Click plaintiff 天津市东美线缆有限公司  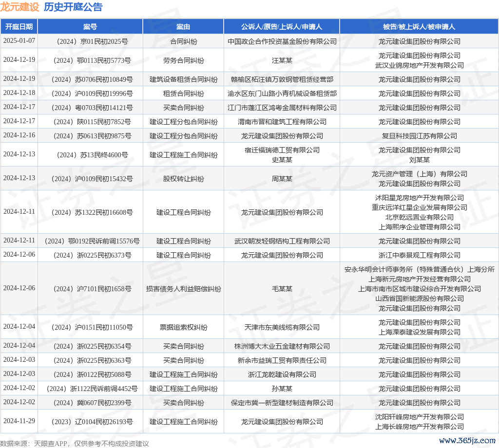[x=282, y=328]
